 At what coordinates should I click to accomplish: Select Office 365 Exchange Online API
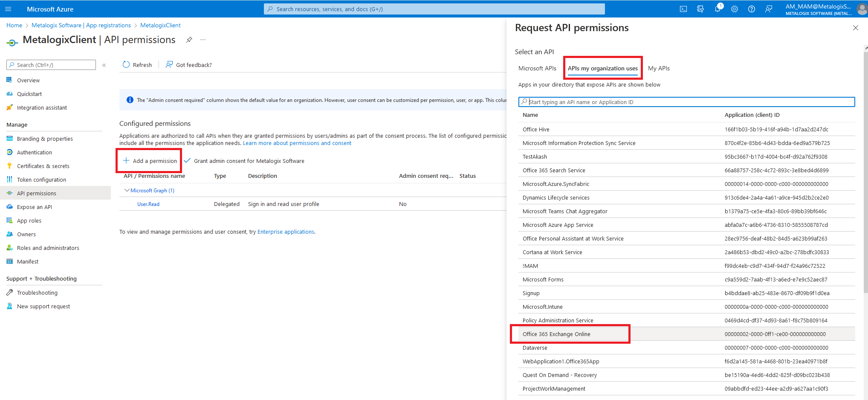click(x=556, y=334)
